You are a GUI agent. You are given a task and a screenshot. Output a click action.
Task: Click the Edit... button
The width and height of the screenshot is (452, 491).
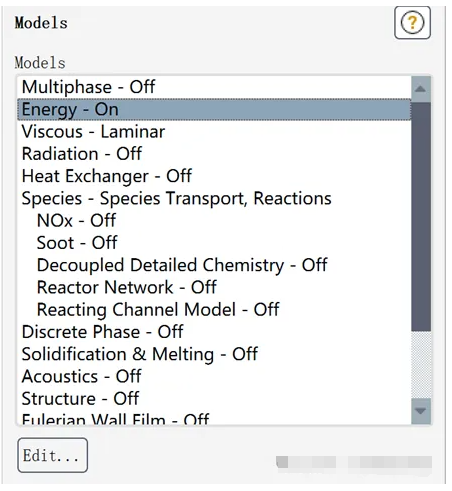53,455
